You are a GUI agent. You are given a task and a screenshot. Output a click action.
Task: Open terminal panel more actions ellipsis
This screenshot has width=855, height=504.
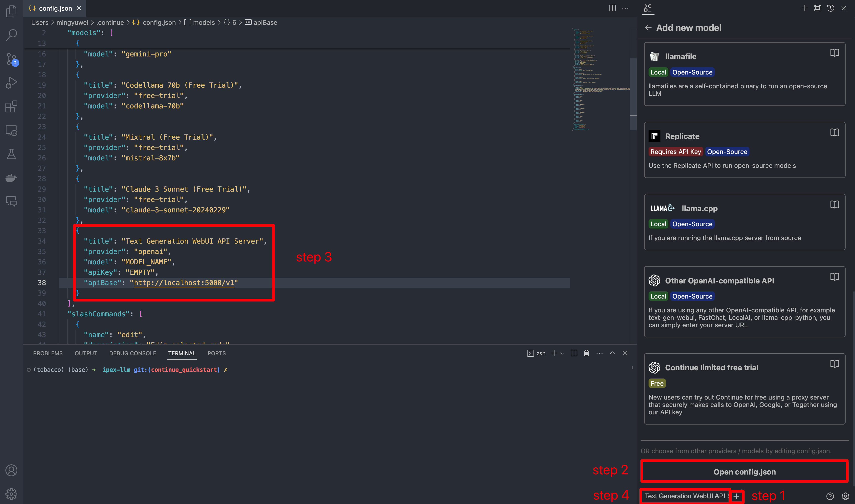coord(599,353)
